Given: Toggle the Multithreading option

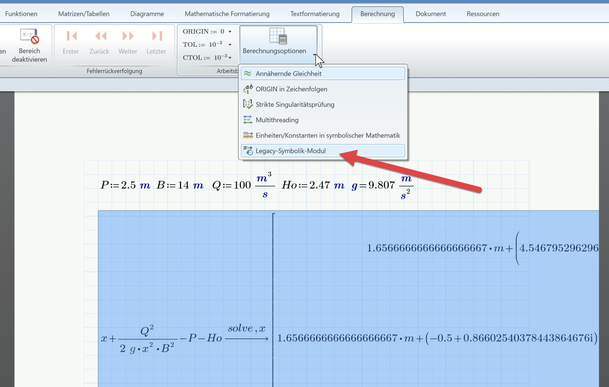Looking at the screenshot, I should (323, 120).
